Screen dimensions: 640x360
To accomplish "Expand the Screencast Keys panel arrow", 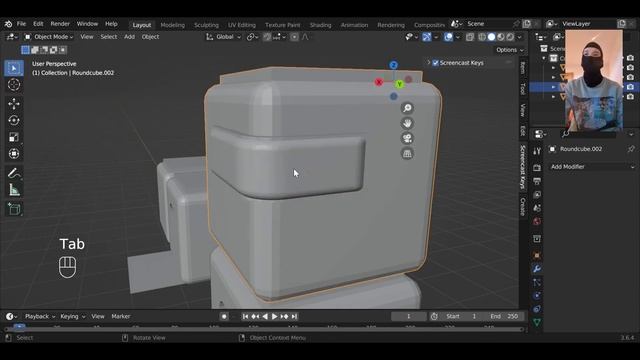I will 429,63.
